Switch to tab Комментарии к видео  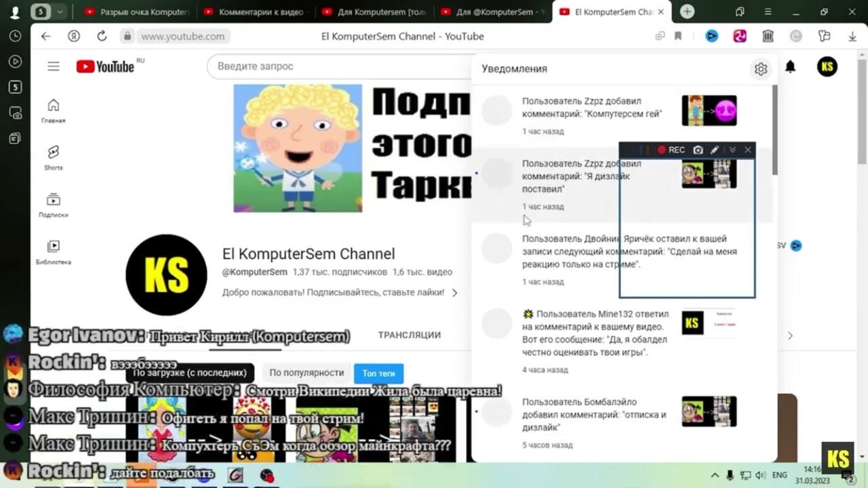[x=256, y=12]
